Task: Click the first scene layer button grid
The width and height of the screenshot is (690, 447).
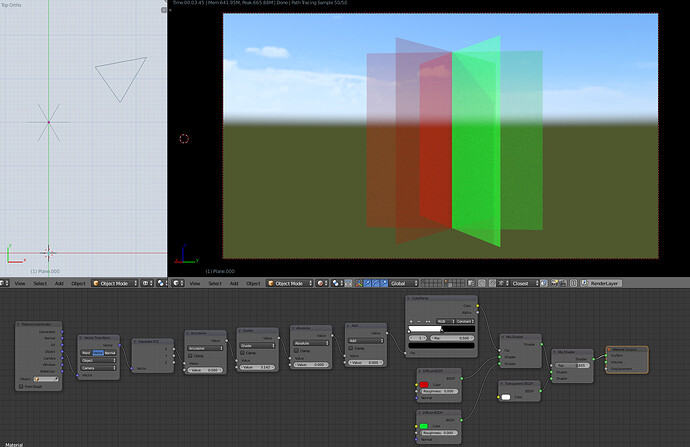Action: click(431, 283)
